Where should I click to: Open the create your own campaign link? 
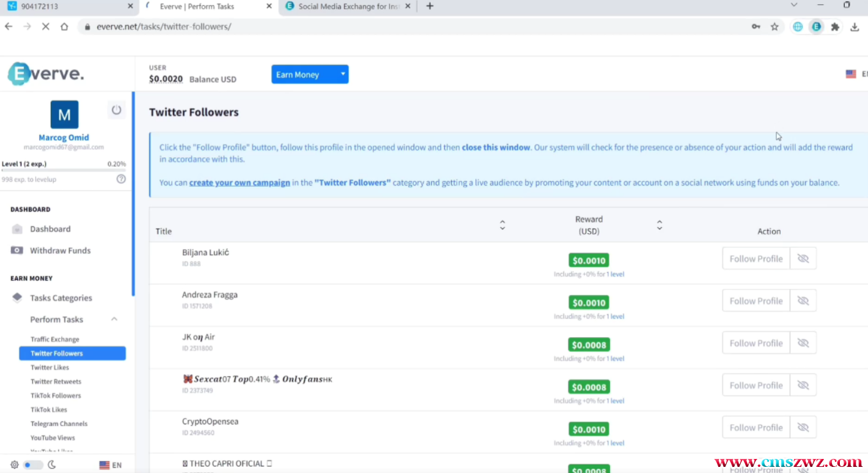pyautogui.click(x=240, y=182)
